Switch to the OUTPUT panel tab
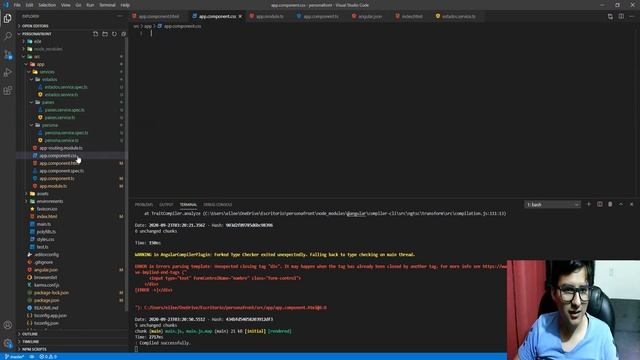 pyautogui.click(x=166, y=204)
